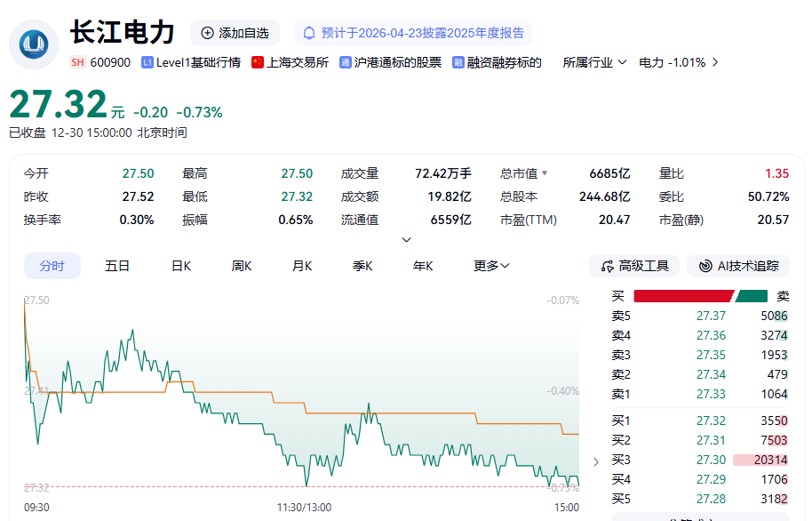Click the 长江电力 company logo icon

(x=34, y=43)
